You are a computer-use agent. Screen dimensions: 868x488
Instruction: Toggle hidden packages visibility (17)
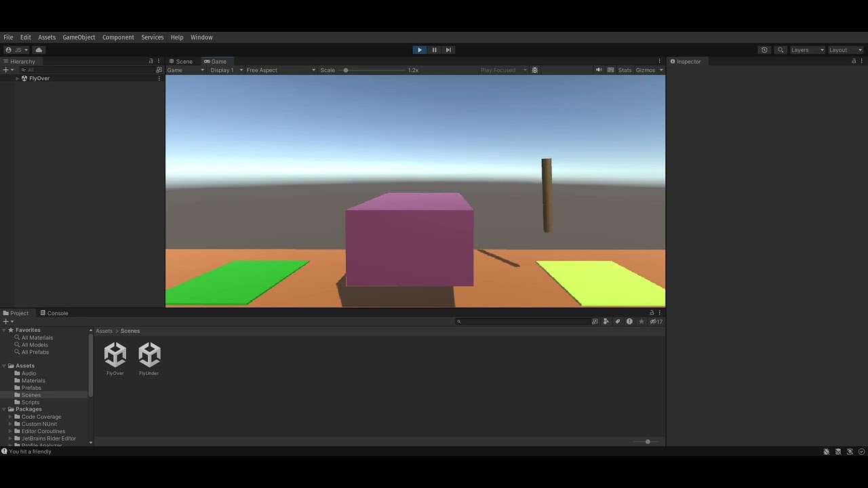[x=656, y=321]
